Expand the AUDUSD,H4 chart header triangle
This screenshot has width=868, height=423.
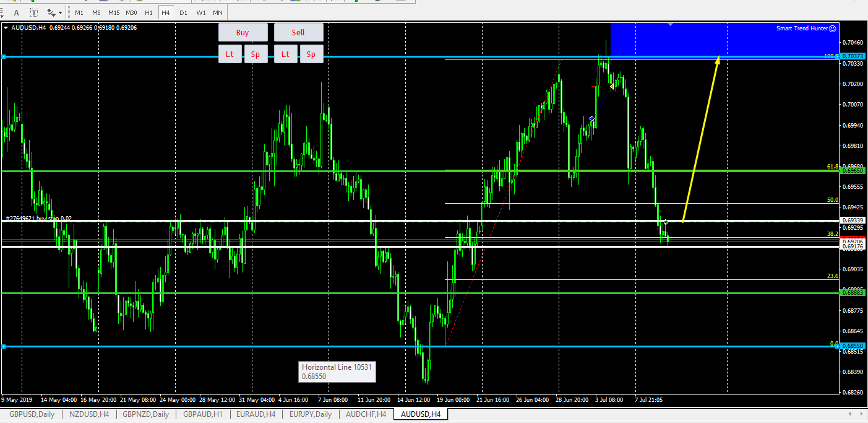click(x=6, y=27)
